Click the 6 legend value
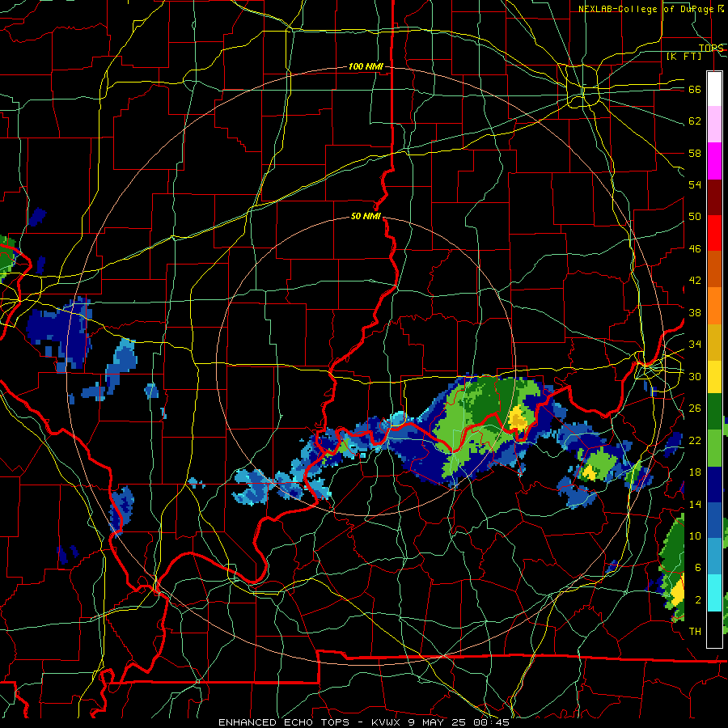 (697, 568)
